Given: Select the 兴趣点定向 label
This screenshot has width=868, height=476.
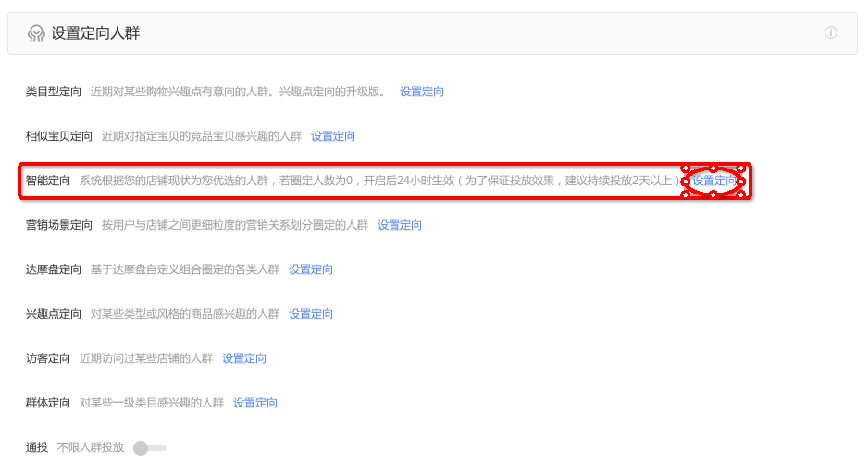Looking at the screenshot, I should [x=54, y=314].
